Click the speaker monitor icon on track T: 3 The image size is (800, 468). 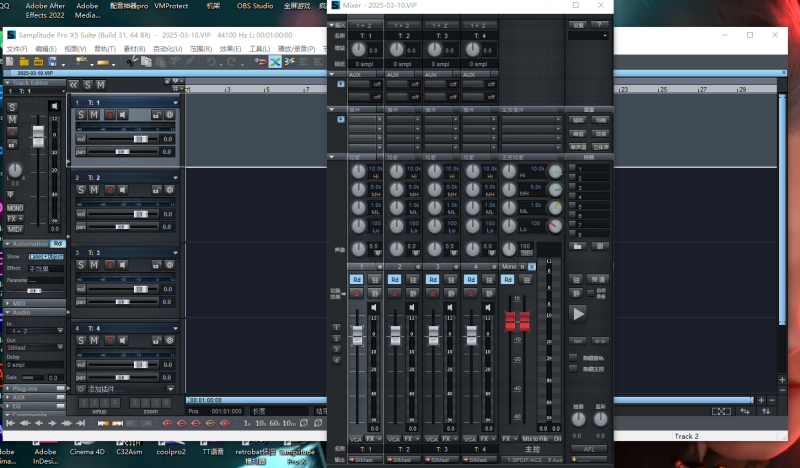122,265
